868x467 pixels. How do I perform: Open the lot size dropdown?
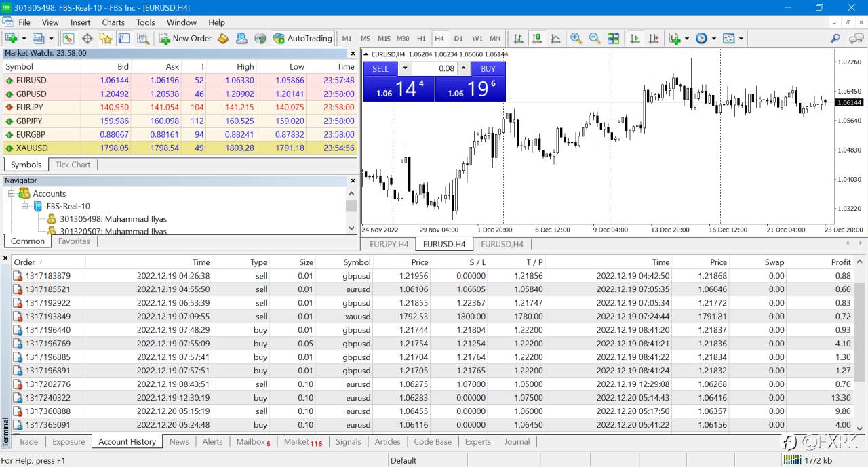(405, 68)
